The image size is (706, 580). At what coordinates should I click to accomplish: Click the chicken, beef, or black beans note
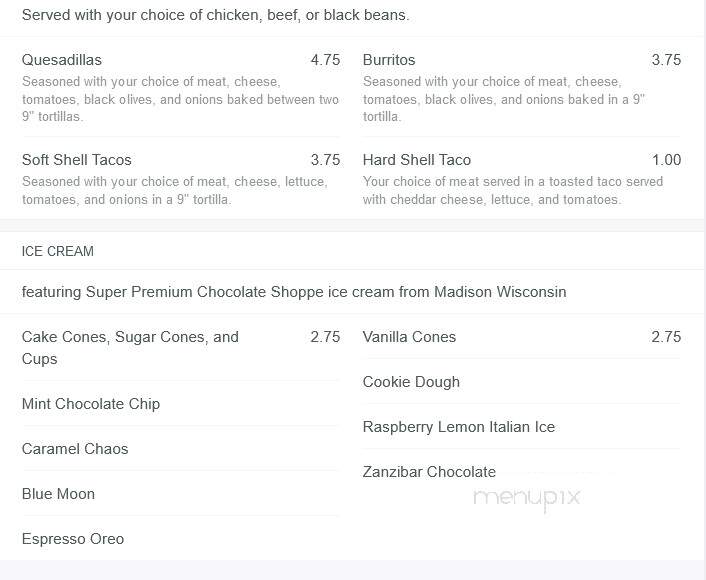click(x=216, y=15)
